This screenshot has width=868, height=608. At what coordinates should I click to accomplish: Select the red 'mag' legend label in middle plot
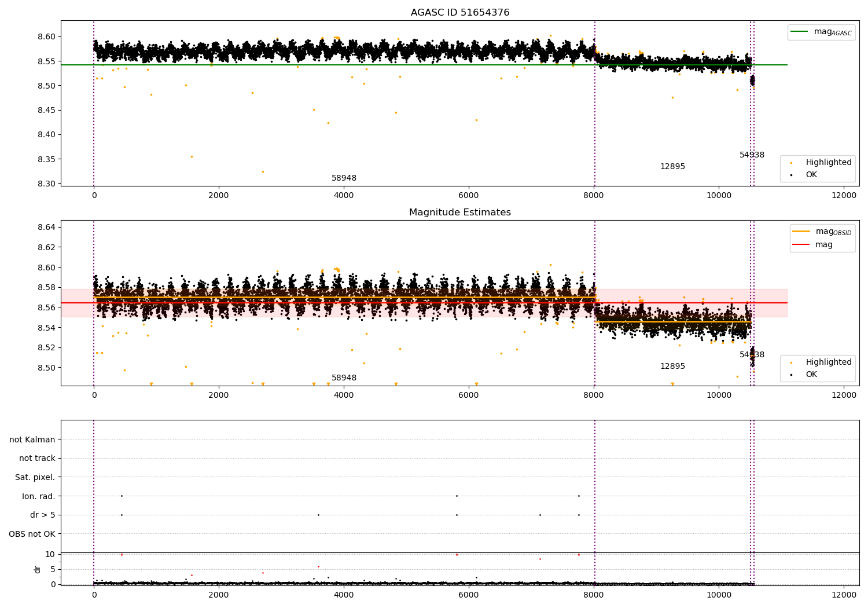click(824, 245)
